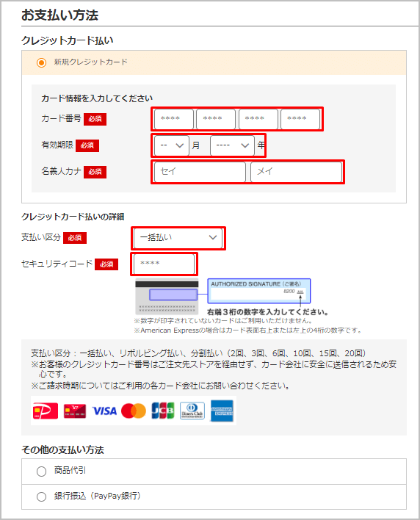
Task: Click the Yahoo! JAPAN card icon
Action: click(75, 411)
